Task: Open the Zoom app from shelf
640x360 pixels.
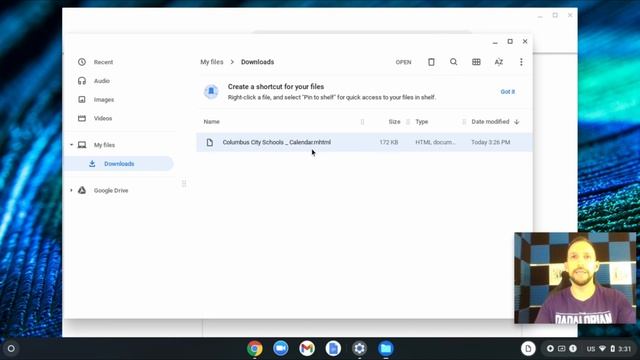Action: (x=280, y=349)
